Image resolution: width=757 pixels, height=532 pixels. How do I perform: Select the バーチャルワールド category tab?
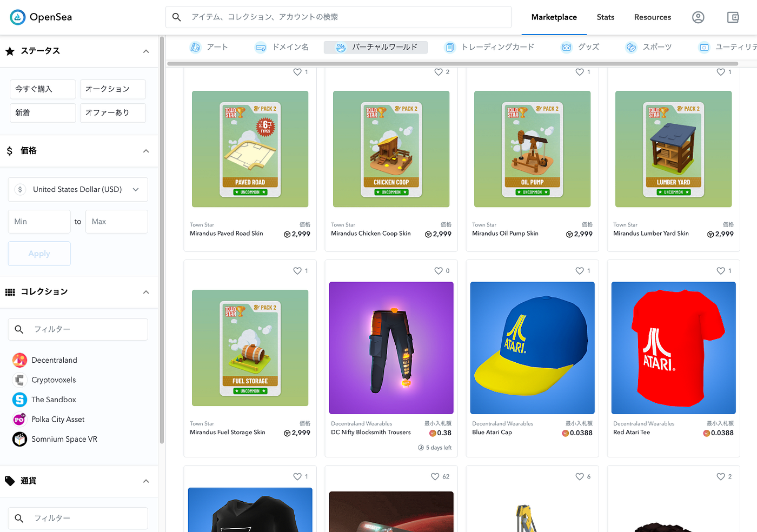[x=376, y=48]
